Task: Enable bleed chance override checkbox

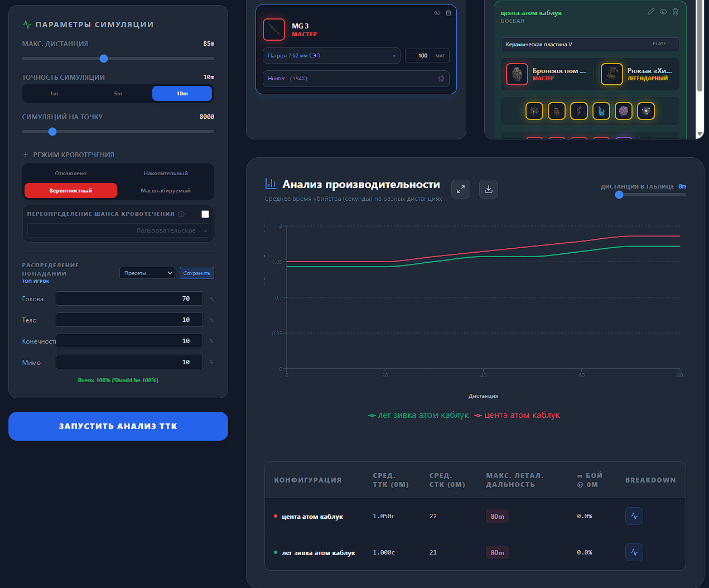Action: [x=205, y=214]
